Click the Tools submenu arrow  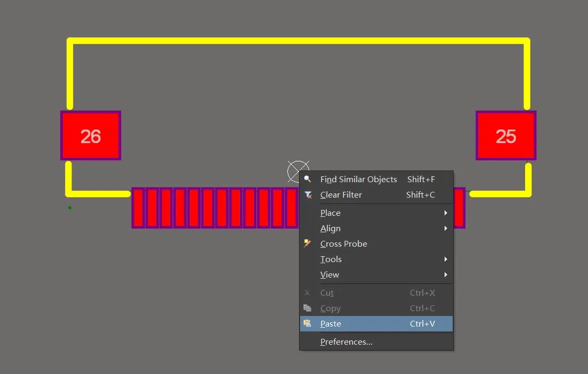446,259
